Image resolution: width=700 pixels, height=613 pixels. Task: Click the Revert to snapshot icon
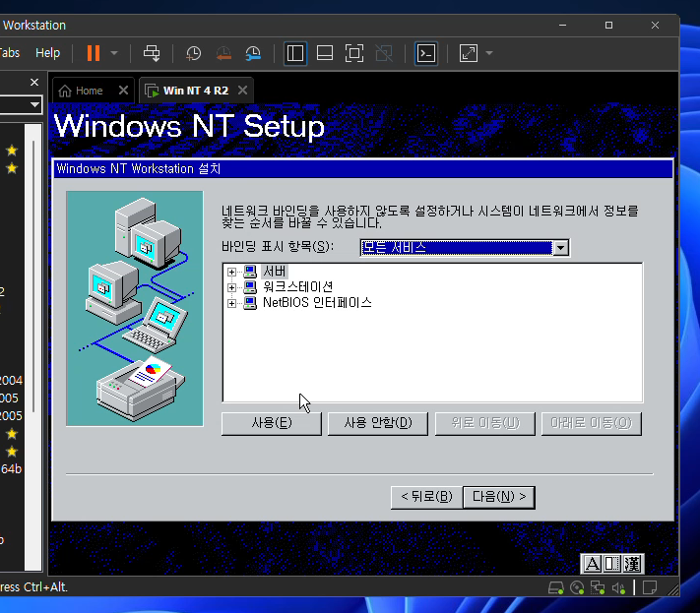[x=223, y=53]
